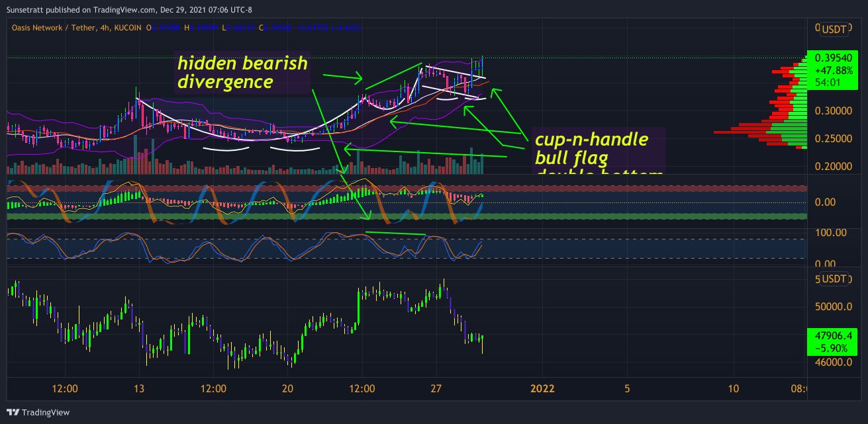
Task: Click the 46000.0 price axis label
Action: coord(833,362)
